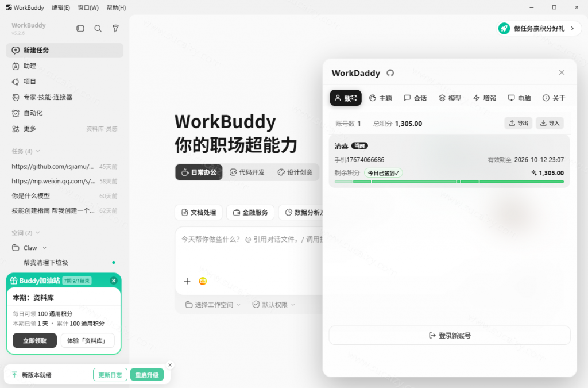Click 导出 export accounts button
The width and height of the screenshot is (588, 388).
[519, 123]
